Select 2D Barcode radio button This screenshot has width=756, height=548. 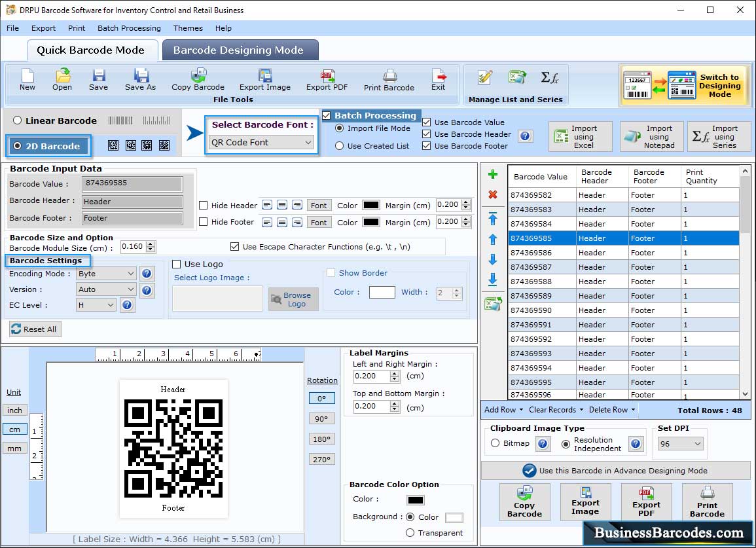pyautogui.click(x=18, y=146)
